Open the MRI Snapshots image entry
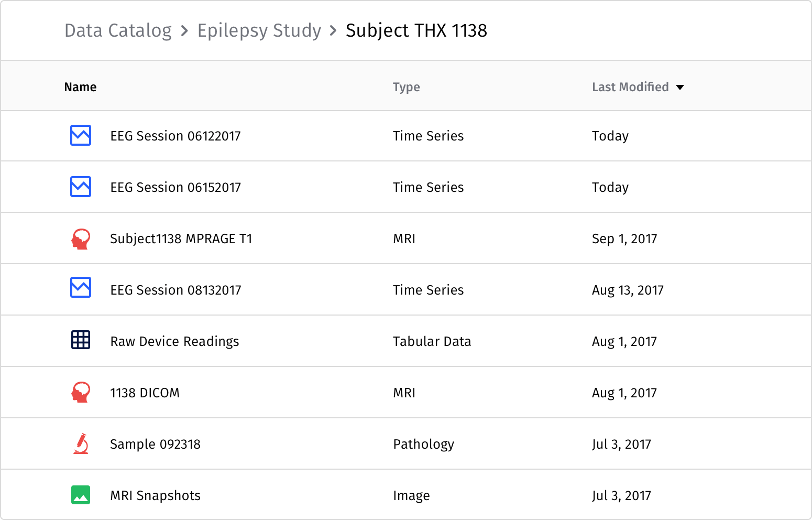The image size is (812, 520). (x=155, y=495)
